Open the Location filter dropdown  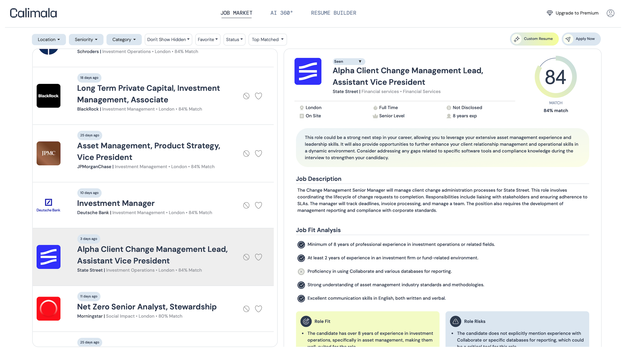click(x=49, y=39)
